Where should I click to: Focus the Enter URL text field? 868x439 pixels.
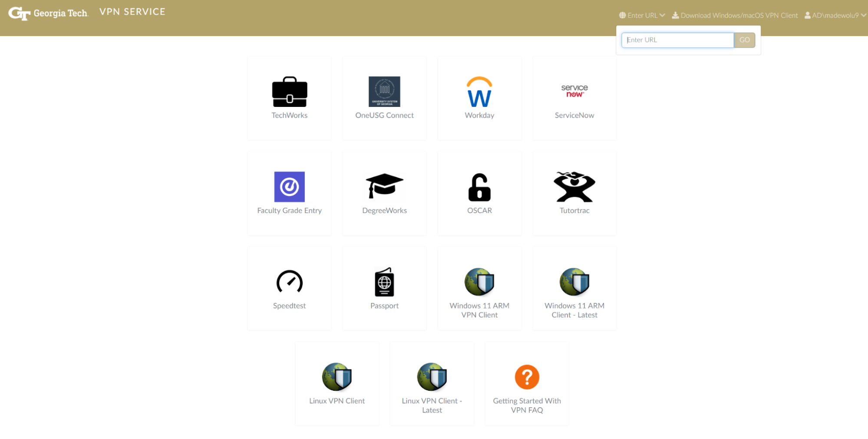pos(677,40)
